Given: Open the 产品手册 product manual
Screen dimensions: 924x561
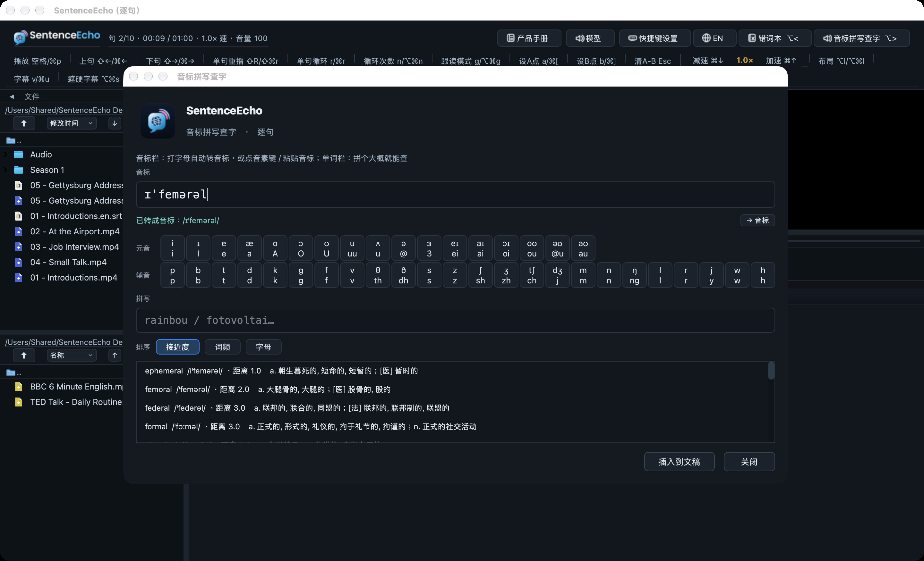Looking at the screenshot, I should coord(529,38).
